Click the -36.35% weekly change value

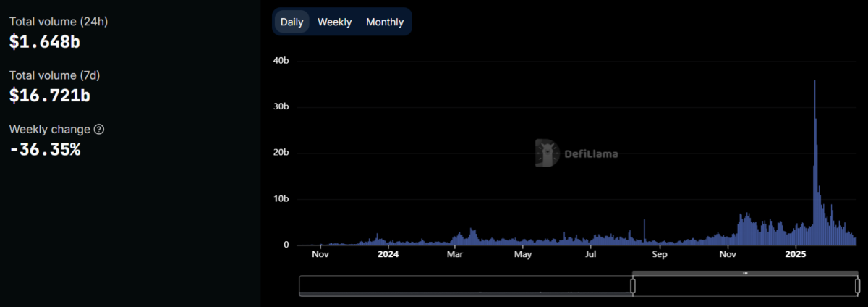click(x=45, y=150)
